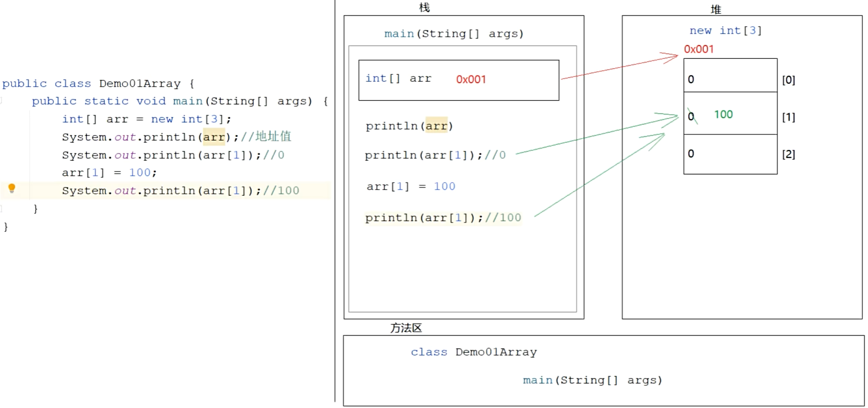Image resolution: width=868 pixels, height=408 pixels.
Task: Click the '栈' stack title label
Action: click(x=424, y=7)
